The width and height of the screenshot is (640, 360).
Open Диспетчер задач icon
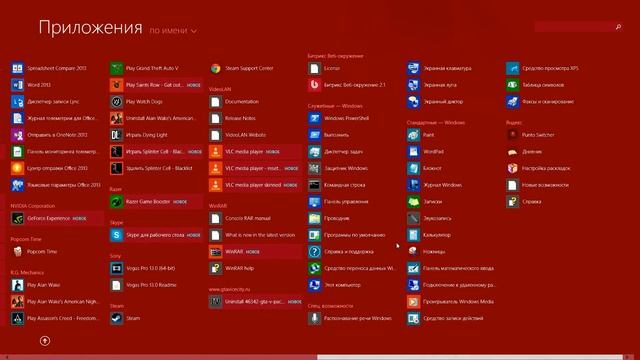pyautogui.click(x=315, y=151)
